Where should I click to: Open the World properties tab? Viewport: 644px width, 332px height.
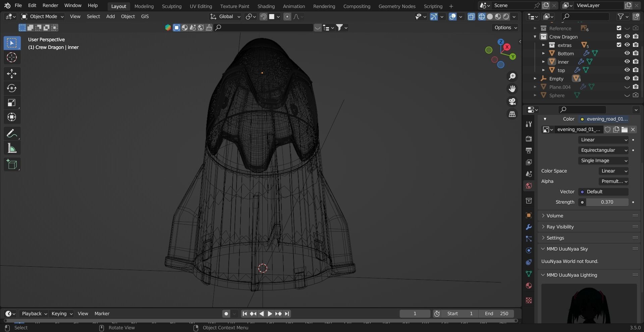[529, 186]
